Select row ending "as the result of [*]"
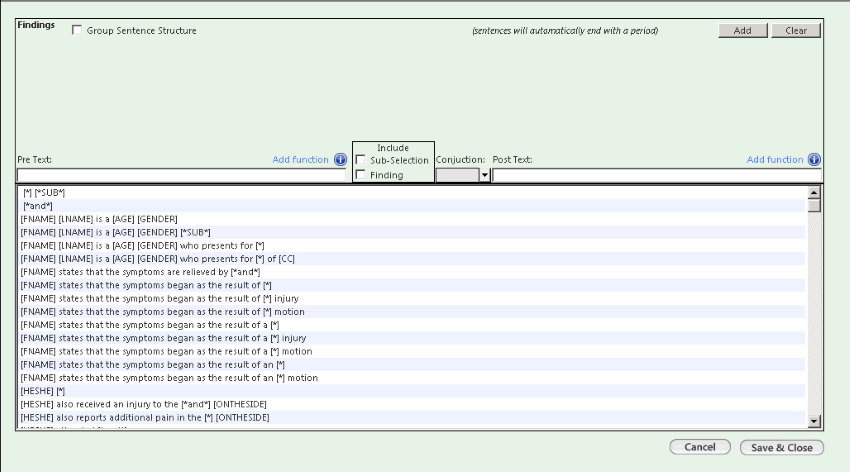Screen dimensions: 850x472 coord(413,285)
